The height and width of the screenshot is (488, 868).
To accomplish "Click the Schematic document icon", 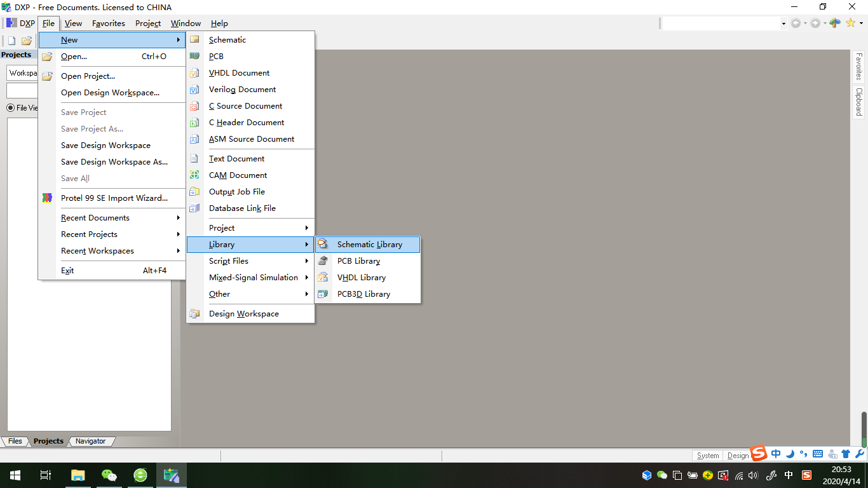I will pos(194,39).
